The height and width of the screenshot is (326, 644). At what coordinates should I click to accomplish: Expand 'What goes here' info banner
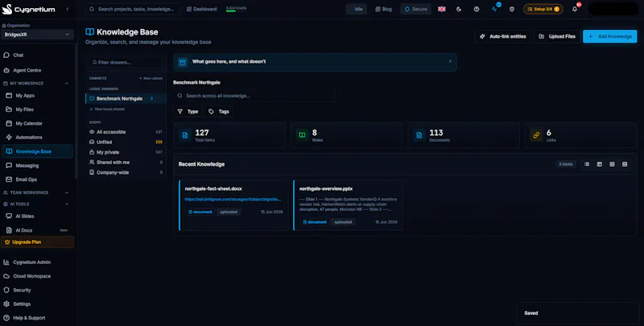pyautogui.click(x=315, y=62)
